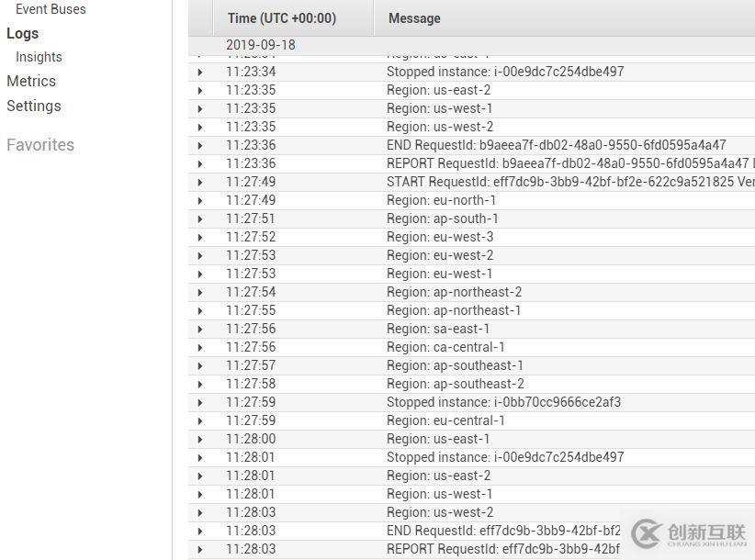Expand the START RequestId eff7dc9b entry

tap(200, 183)
